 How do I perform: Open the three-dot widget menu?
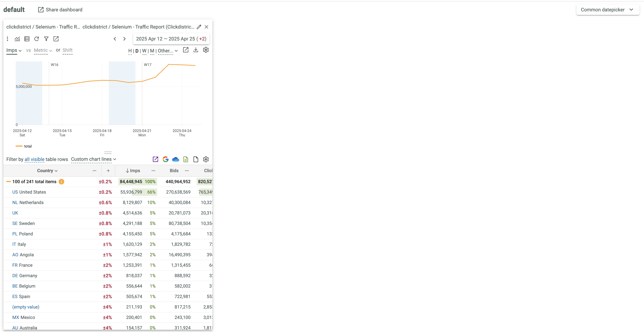point(7,39)
